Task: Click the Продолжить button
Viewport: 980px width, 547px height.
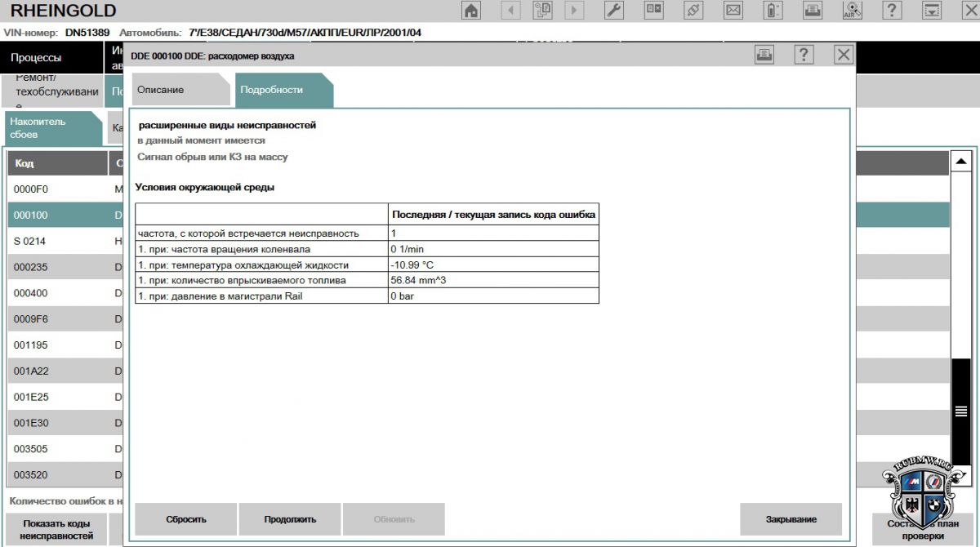Action: pos(290,519)
